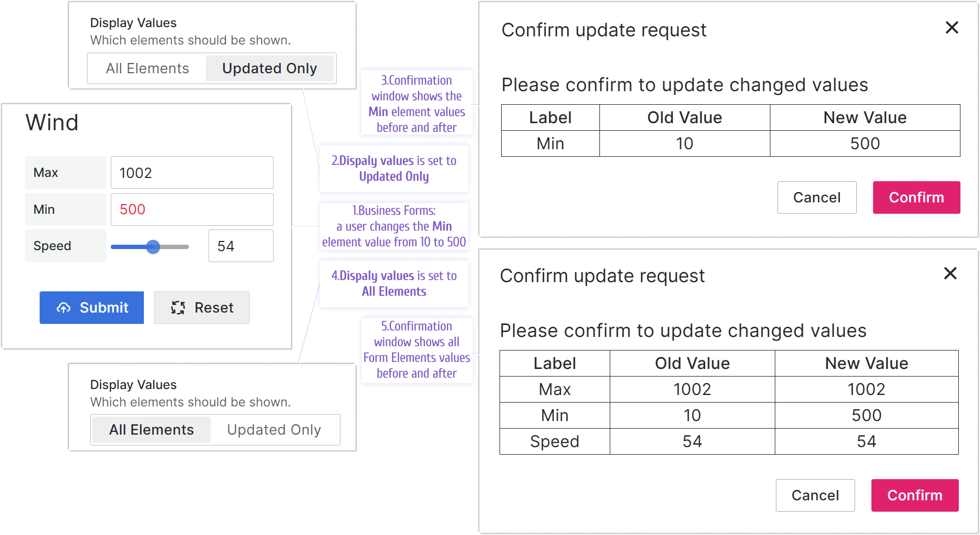The height and width of the screenshot is (535, 980).
Task: Cancel the lower three-row confirmation dialog
Action: [815, 495]
